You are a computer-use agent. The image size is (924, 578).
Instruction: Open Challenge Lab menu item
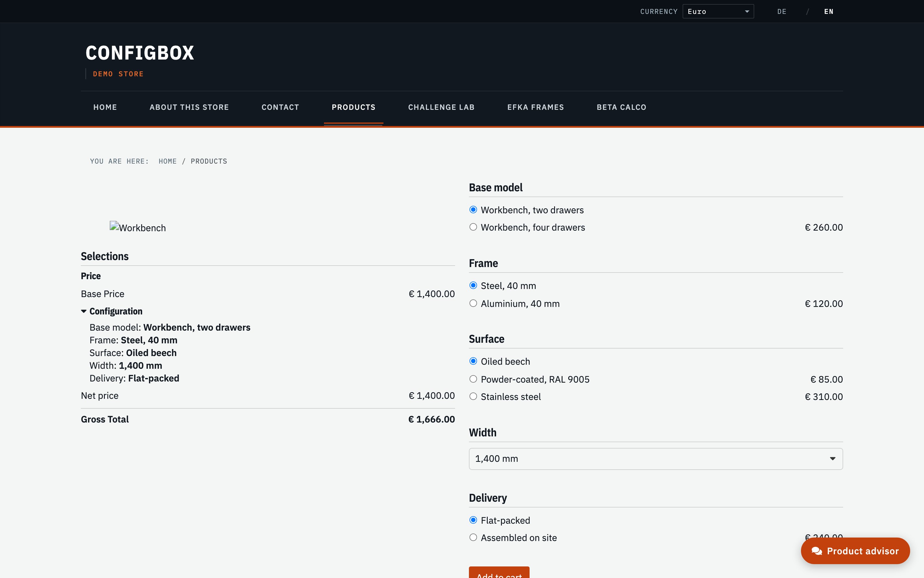coord(441,108)
